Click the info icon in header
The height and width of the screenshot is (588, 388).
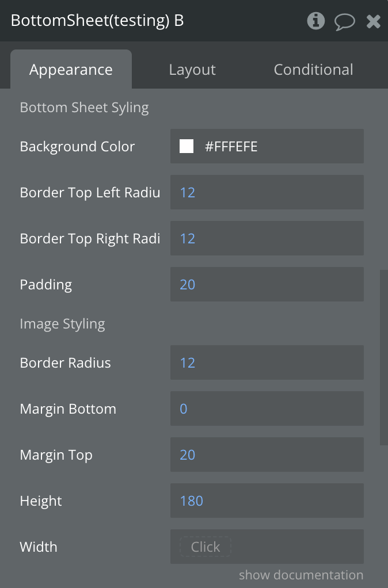315,21
